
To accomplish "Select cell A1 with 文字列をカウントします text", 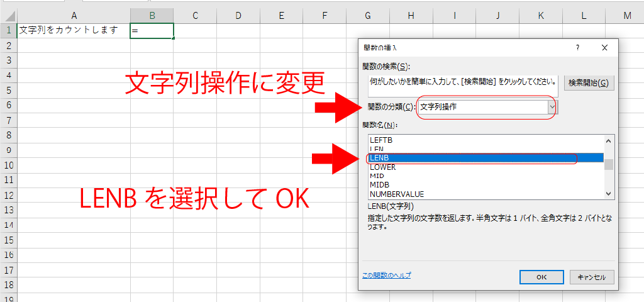I will [74, 30].
